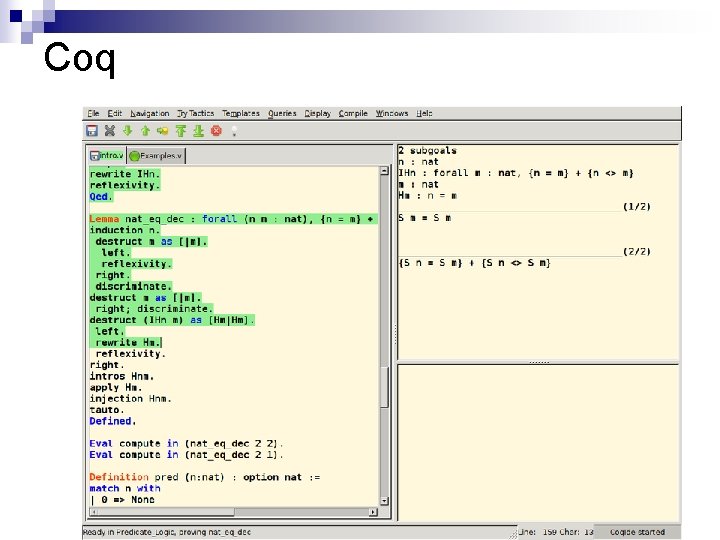The height and width of the screenshot is (540, 720).
Task: Open the Edit menu
Action: (114, 113)
